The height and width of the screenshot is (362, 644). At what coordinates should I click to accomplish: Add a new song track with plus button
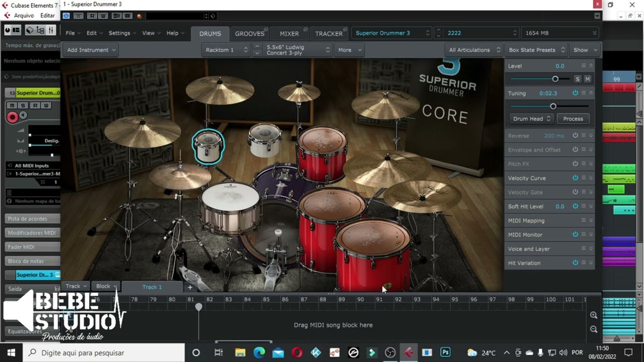[x=190, y=287]
